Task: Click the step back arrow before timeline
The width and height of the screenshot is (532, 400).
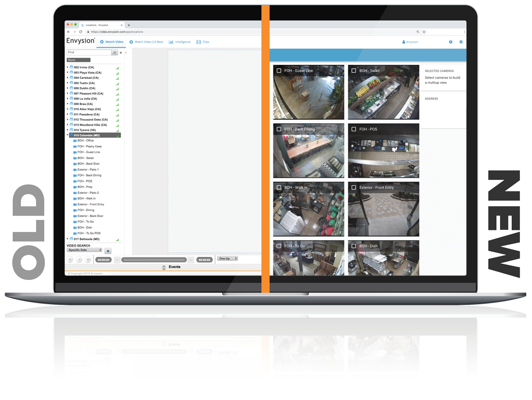Action: pyautogui.click(x=117, y=260)
